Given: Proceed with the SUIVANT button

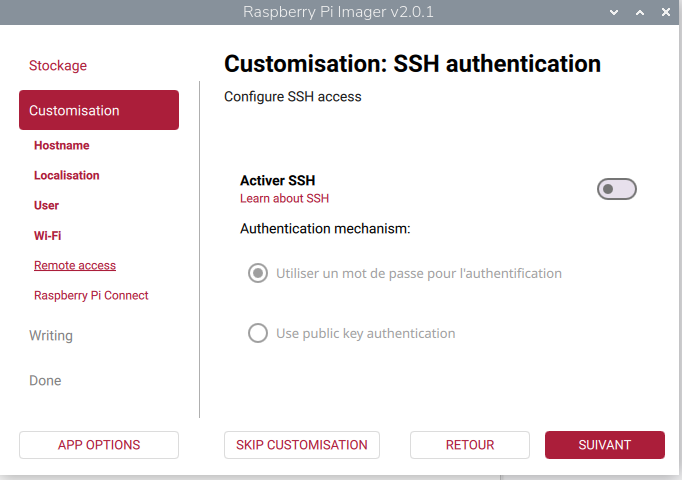Looking at the screenshot, I should click(x=604, y=445).
